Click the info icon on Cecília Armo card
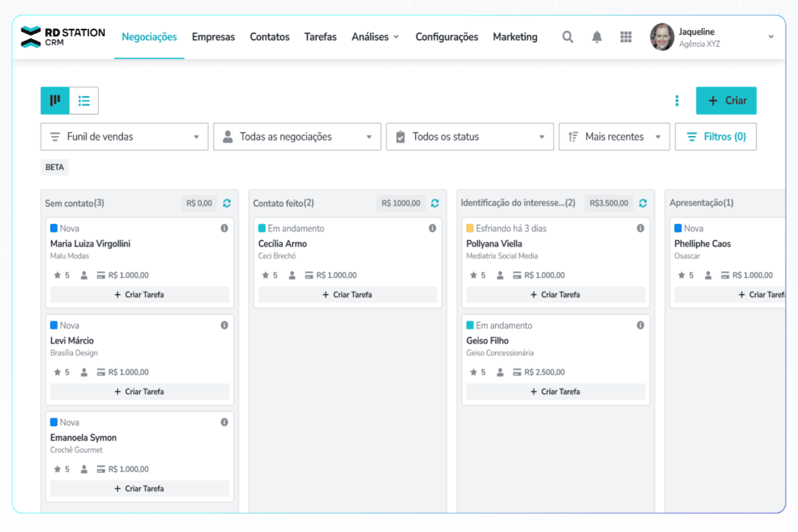This screenshot has height=532, width=798. point(432,228)
